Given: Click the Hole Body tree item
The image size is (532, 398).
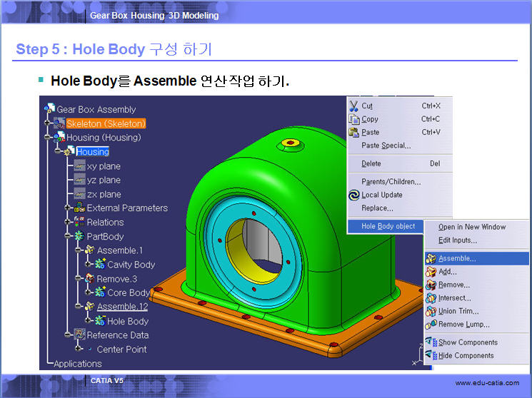Looking at the screenshot, I should click(127, 321).
